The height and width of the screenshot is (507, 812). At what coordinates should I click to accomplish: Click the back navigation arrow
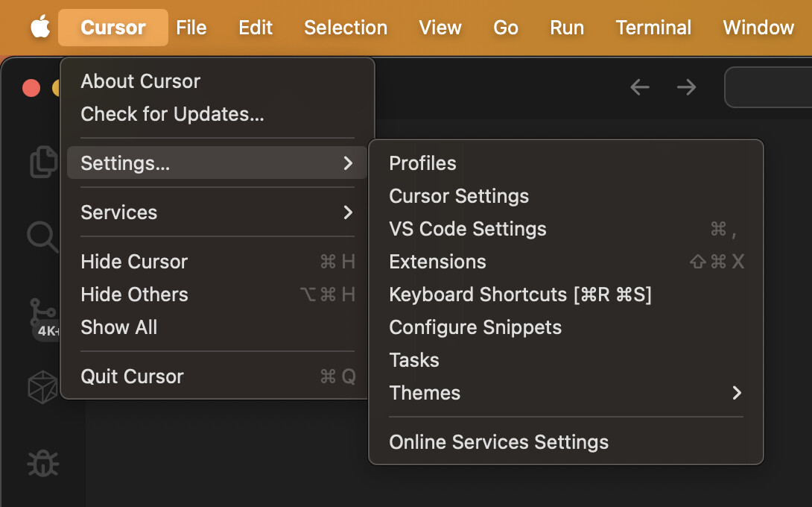[640, 87]
